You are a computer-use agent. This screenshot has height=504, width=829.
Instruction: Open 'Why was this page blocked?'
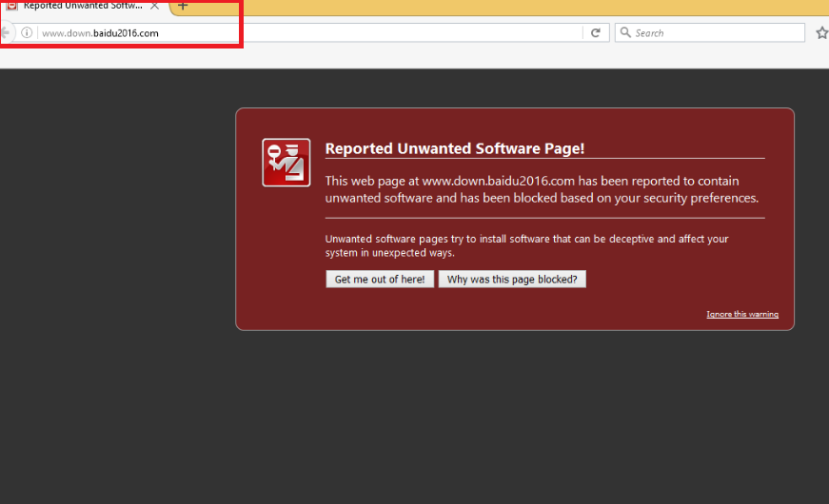point(512,280)
